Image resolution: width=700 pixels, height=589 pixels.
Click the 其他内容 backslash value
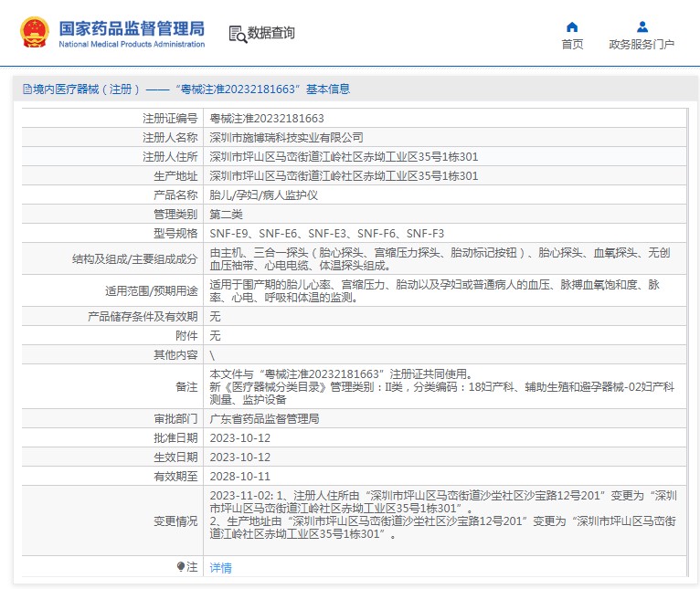[212, 355]
